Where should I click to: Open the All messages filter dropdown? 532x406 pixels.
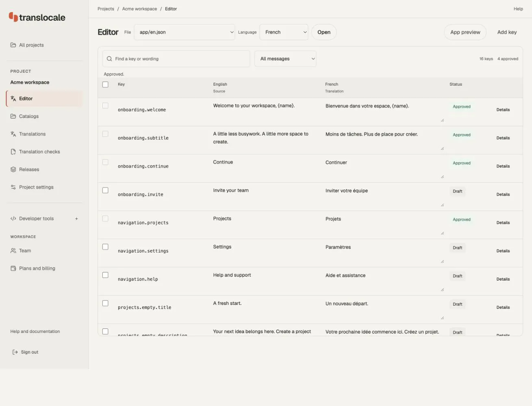(x=285, y=59)
